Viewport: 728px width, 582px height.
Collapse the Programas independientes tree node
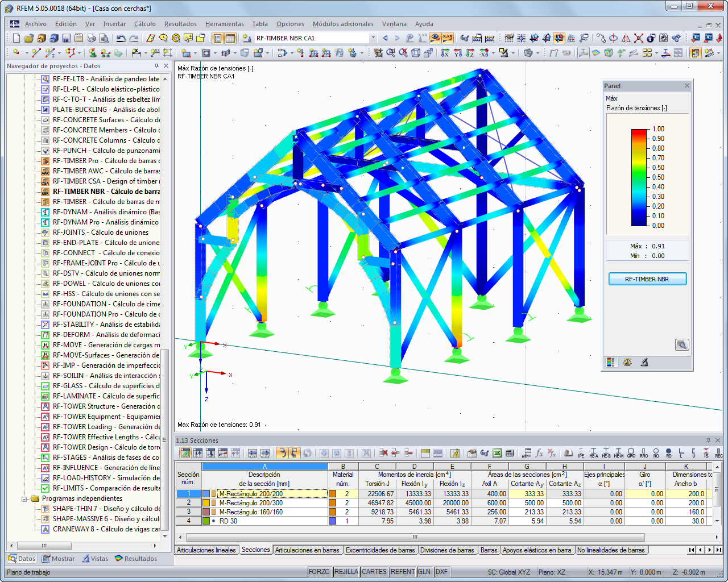(x=25, y=498)
